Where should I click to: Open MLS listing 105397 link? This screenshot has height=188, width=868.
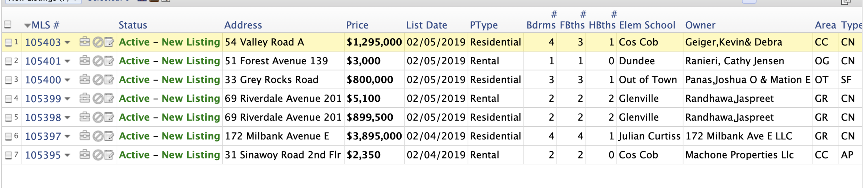[x=43, y=136]
